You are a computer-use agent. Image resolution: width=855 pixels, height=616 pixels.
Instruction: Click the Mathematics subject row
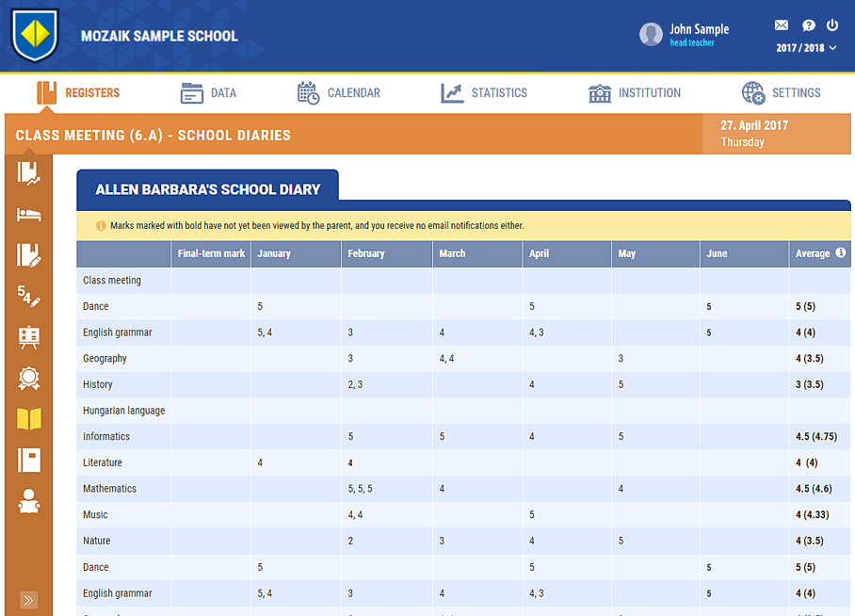pyautogui.click(x=110, y=489)
